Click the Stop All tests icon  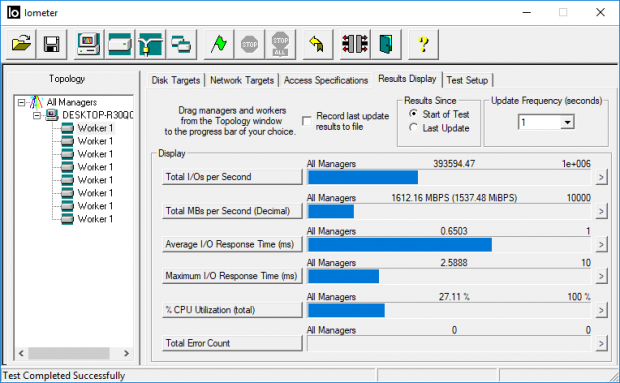[280, 44]
